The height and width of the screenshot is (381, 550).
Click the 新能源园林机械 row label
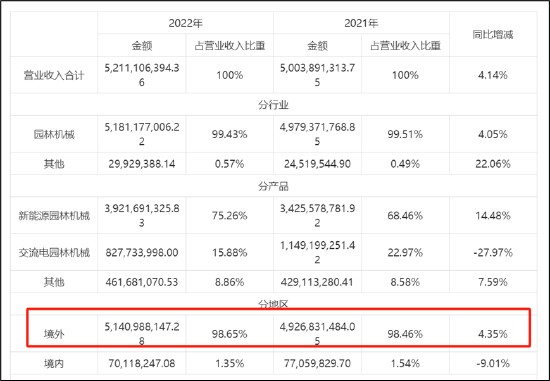54,215
